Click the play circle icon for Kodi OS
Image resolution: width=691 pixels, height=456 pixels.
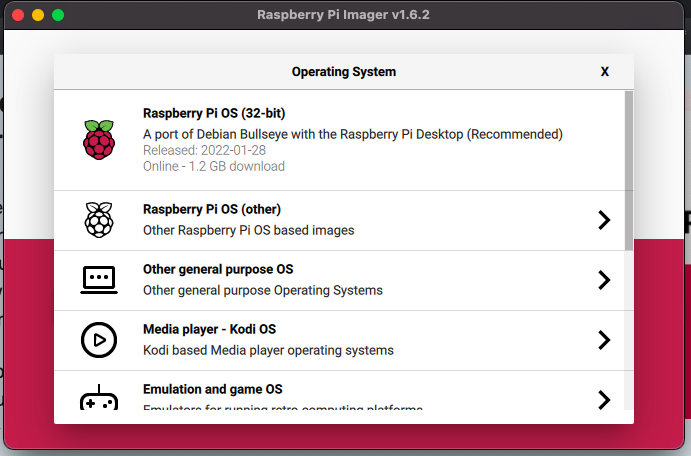coord(99,340)
